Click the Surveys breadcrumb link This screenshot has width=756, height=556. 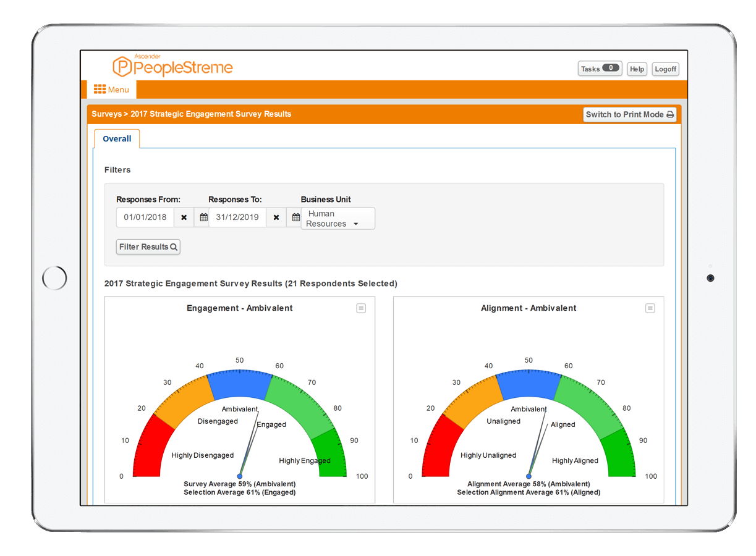(x=106, y=114)
